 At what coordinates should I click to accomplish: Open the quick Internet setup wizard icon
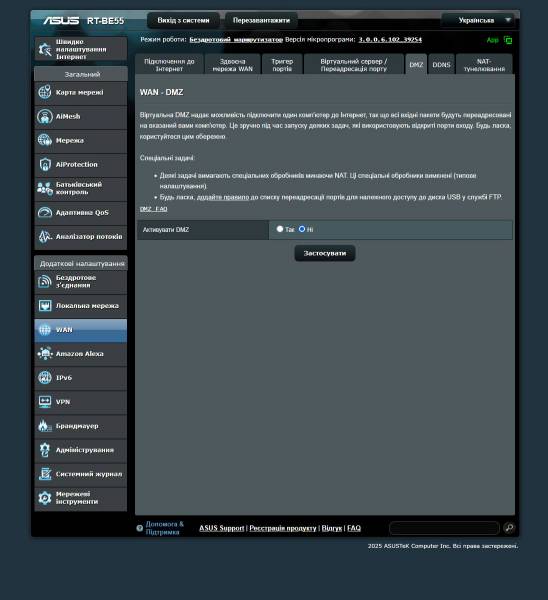tap(45, 49)
